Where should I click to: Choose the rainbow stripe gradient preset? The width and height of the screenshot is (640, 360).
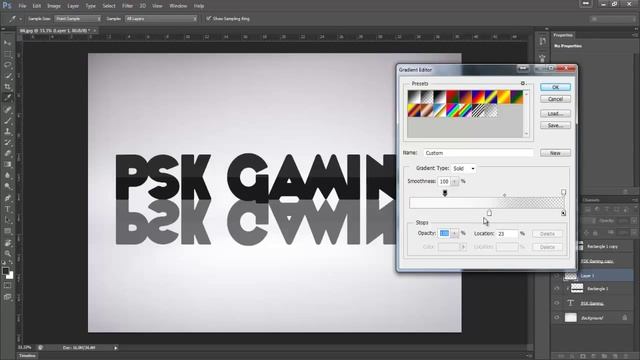(452, 110)
